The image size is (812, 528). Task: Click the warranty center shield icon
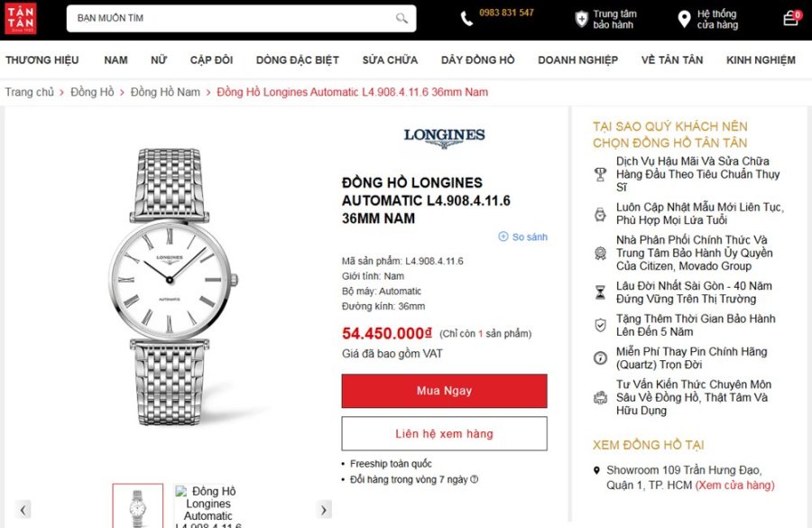[582, 19]
